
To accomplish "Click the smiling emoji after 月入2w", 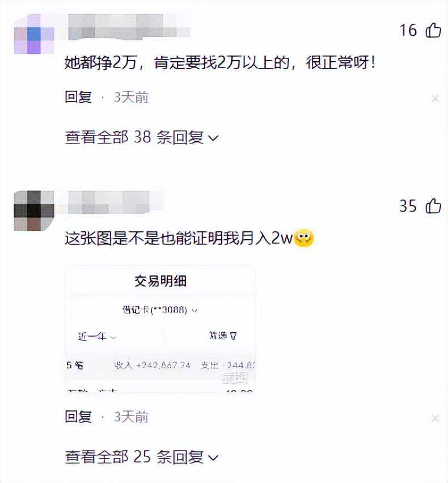I will tap(304, 238).
